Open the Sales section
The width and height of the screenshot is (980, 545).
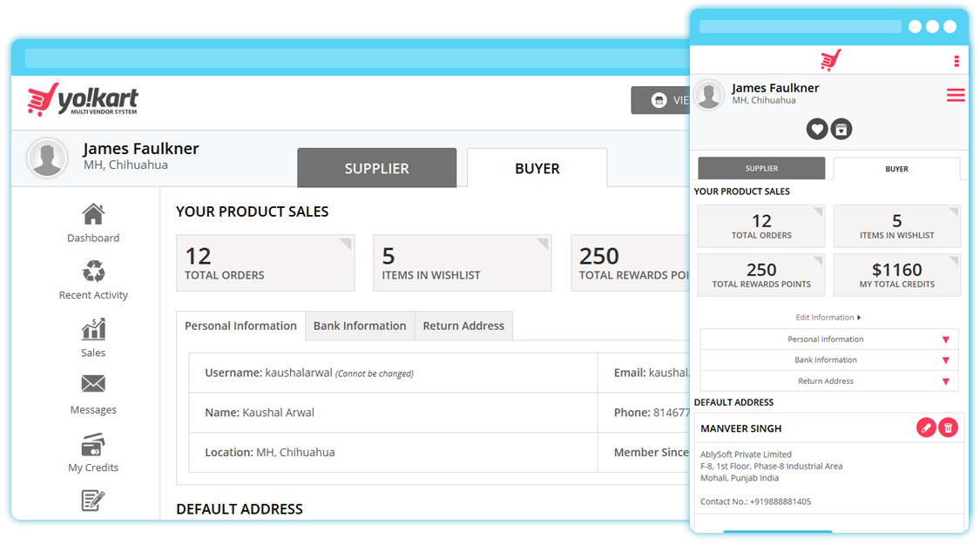click(x=93, y=340)
